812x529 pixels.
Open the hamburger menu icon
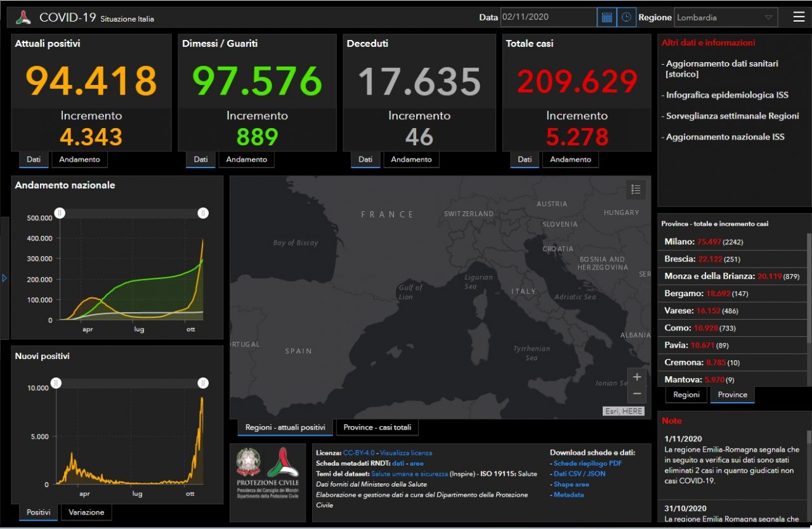799,17
